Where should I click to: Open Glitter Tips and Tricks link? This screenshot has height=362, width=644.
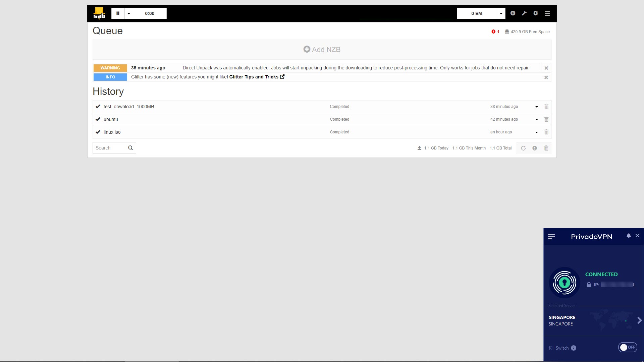click(257, 77)
